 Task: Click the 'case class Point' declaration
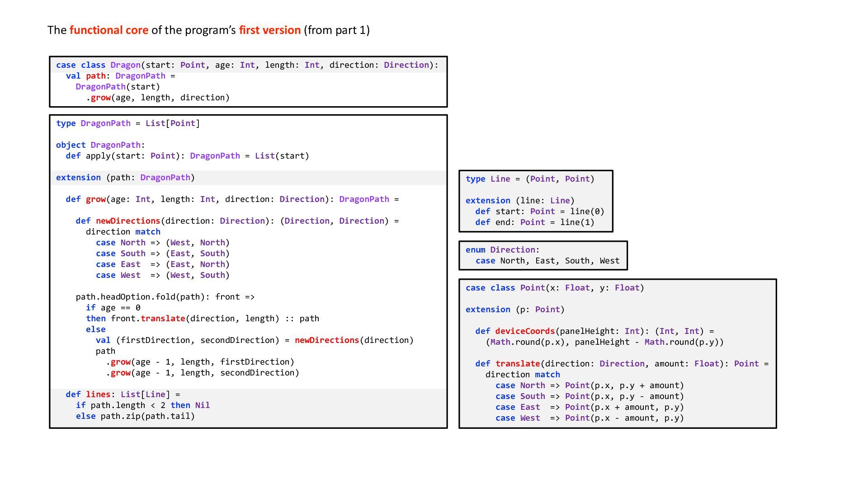coord(555,288)
